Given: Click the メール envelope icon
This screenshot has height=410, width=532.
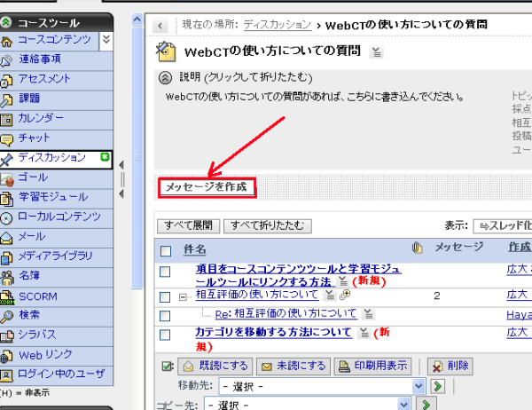Looking at the screenshot, I should point(6,238).
